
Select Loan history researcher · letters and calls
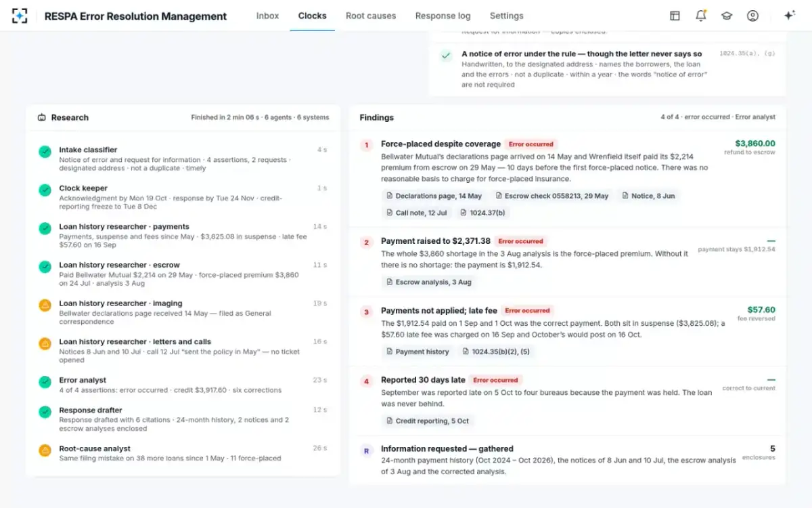tap(135, 342)
